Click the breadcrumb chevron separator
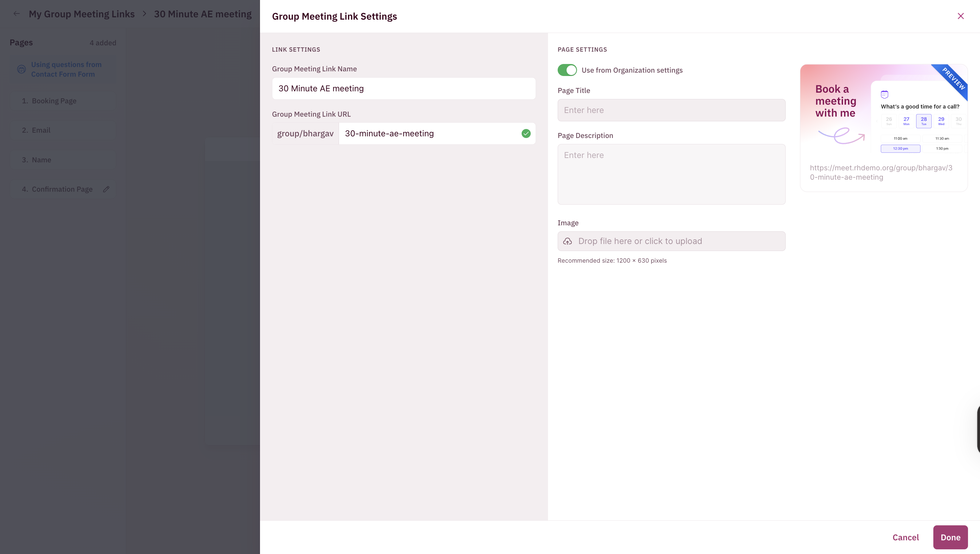 (144, 14)
